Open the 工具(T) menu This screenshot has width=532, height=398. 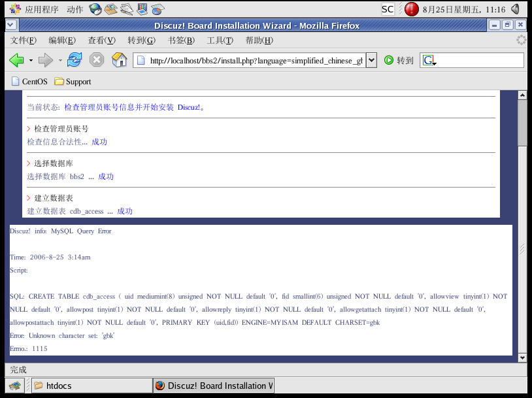pos(220,41)
